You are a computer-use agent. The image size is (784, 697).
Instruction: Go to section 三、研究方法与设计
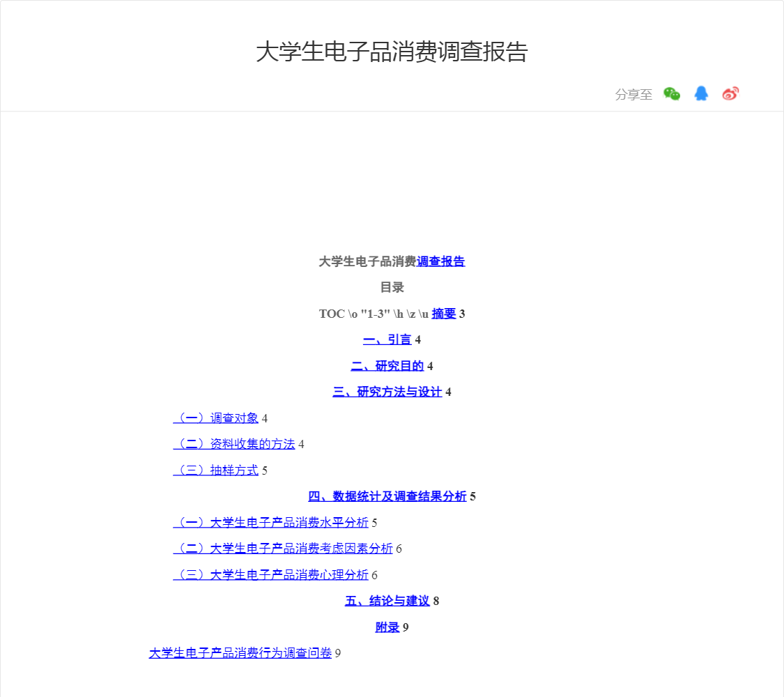[387, 392]
